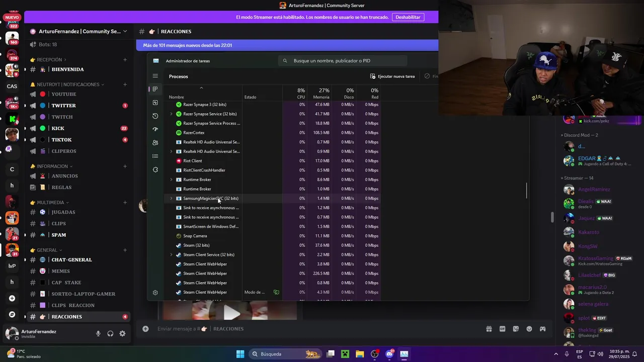
Task: Show hidden icons in the system tray
Action: point(556,354)
